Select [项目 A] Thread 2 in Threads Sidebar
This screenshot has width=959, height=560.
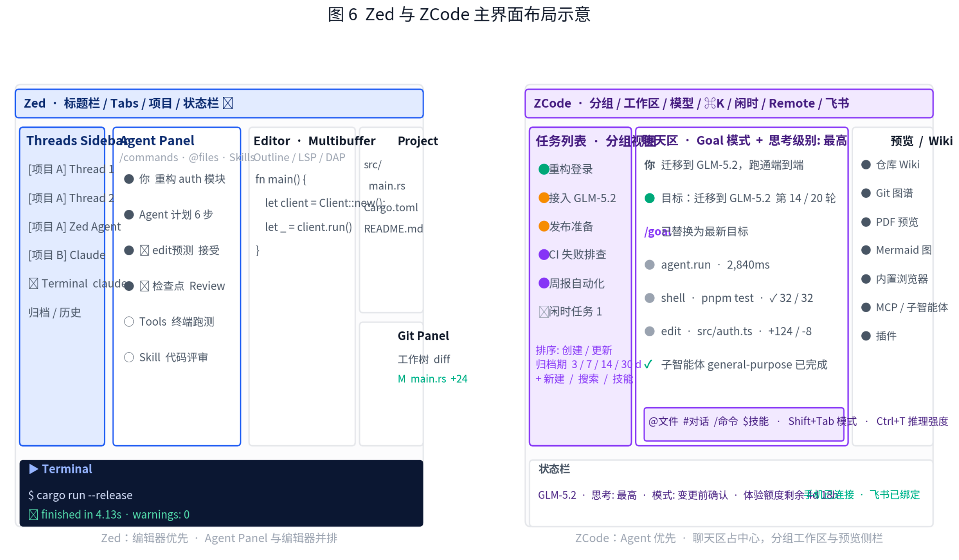[x=71, y=198]
